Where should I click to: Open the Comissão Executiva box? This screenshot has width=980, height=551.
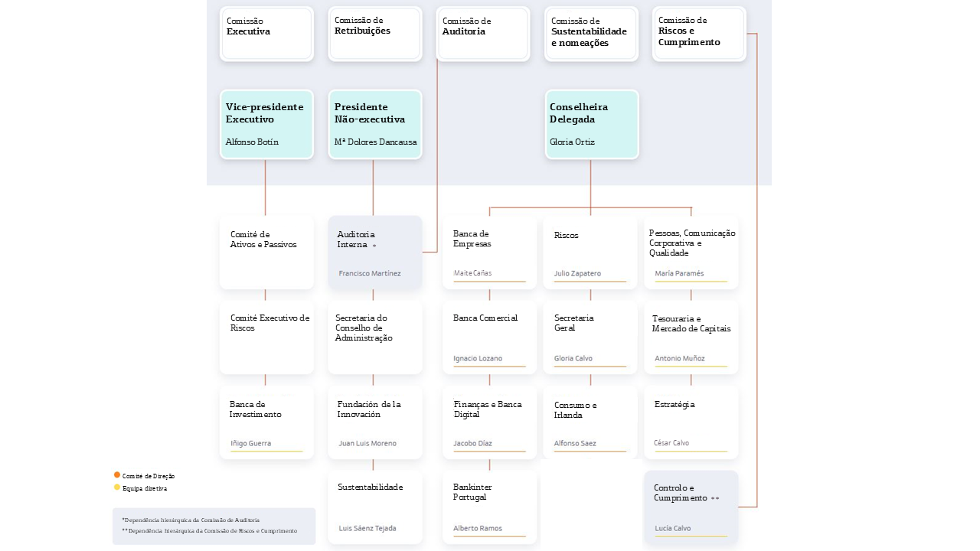point(266,34)
